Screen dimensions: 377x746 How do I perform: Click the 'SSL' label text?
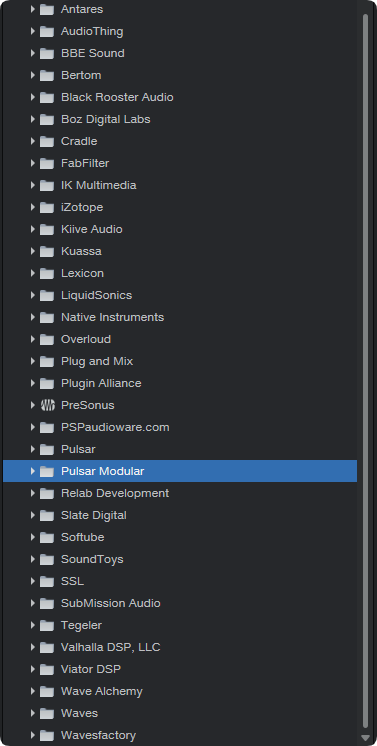[72, 581]
